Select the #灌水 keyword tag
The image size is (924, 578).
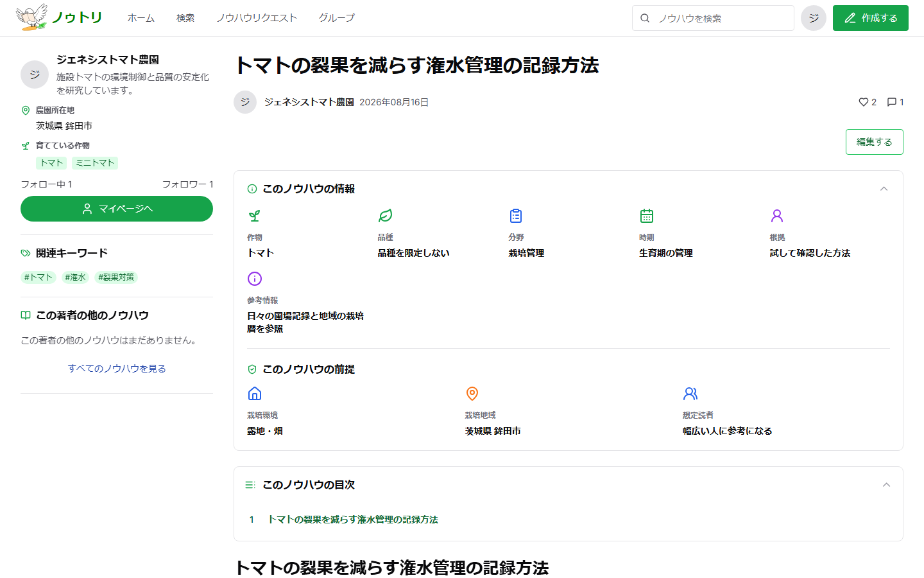[x=75, y=277]
